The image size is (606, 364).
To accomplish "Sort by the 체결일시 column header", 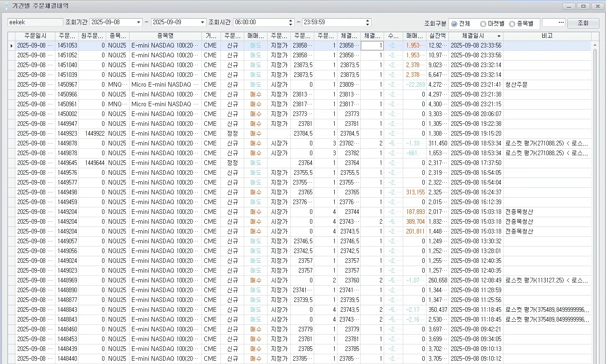I will click(x=475, y=36).
